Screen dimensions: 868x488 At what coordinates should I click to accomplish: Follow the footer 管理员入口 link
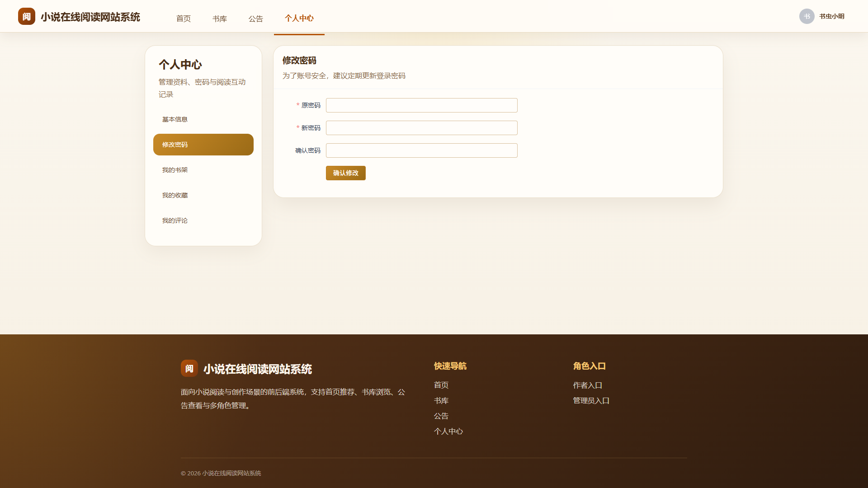click(x=591, y=401)
